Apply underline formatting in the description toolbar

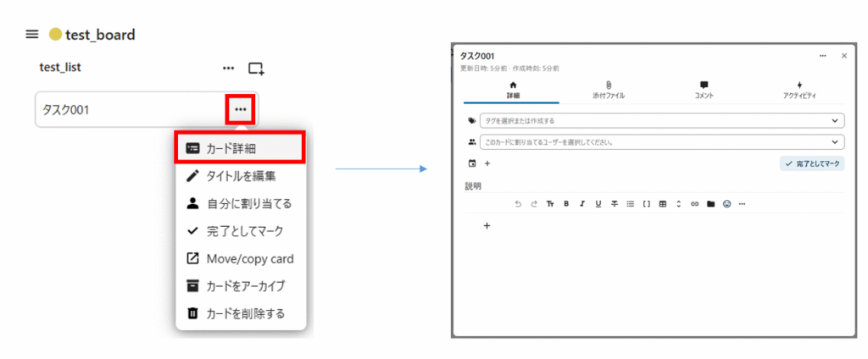[x=598, y=204]
